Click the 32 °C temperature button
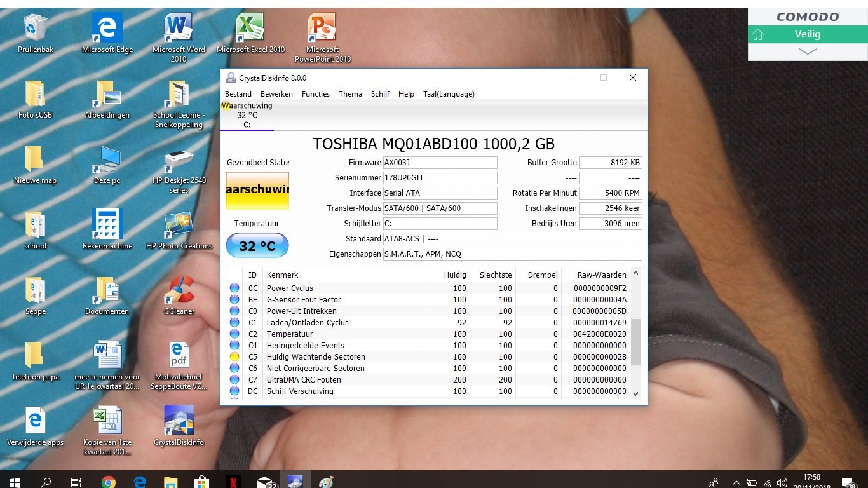 [257, 246]
